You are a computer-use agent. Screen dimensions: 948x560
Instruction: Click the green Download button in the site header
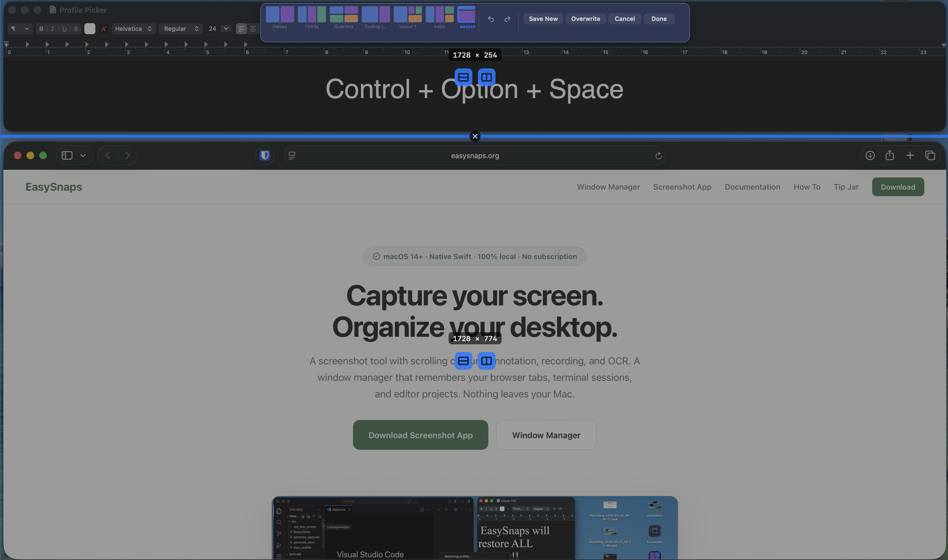tap(898, 187)
